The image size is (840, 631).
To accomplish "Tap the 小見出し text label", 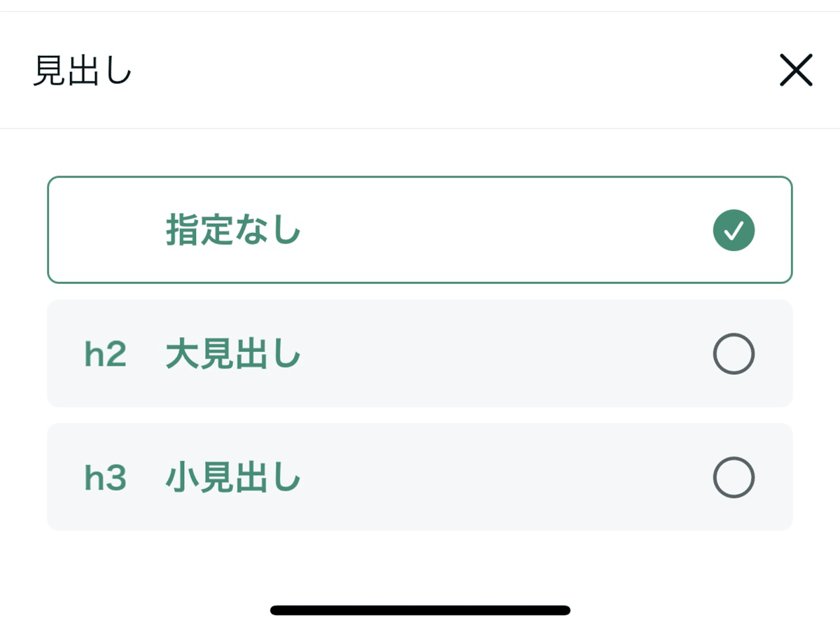I will [233, 478].
